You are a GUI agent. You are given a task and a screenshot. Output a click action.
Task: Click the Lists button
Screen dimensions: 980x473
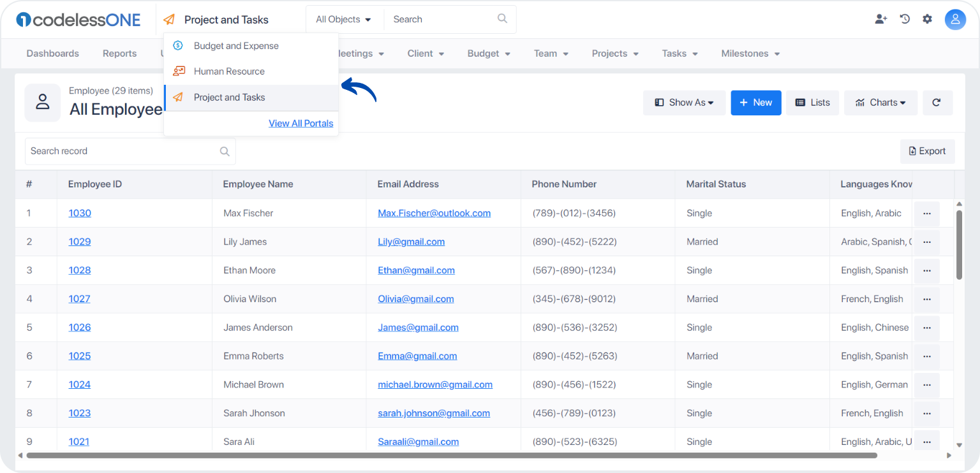(813, 103)
